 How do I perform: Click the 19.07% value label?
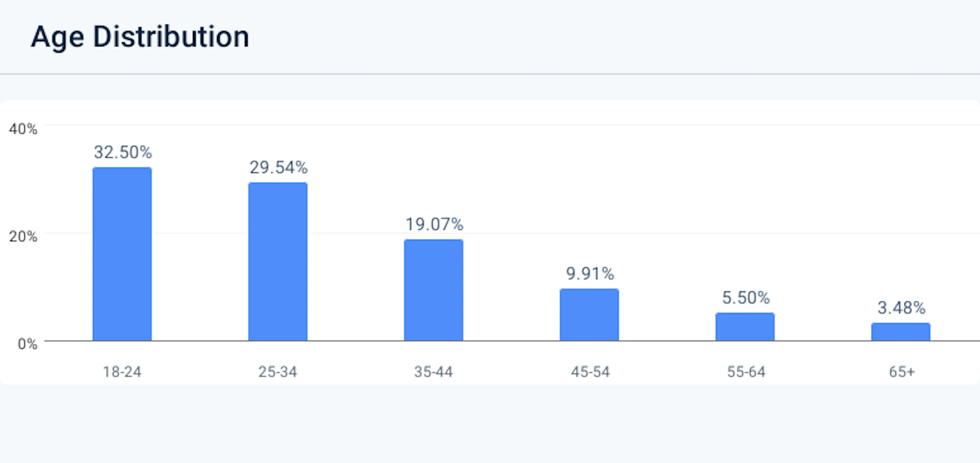click(x=434, y=224)
